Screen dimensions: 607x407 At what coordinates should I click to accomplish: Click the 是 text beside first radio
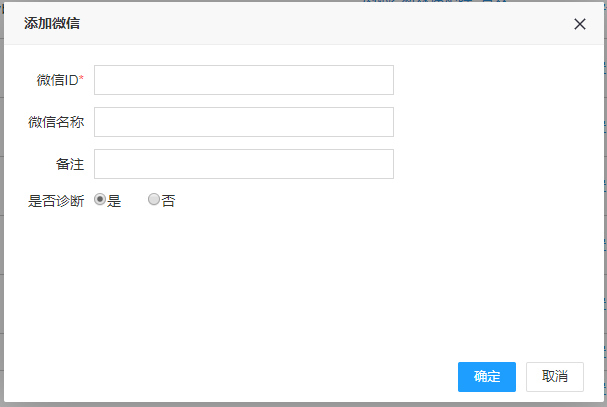pyautogui.click(x=114, y=200)
